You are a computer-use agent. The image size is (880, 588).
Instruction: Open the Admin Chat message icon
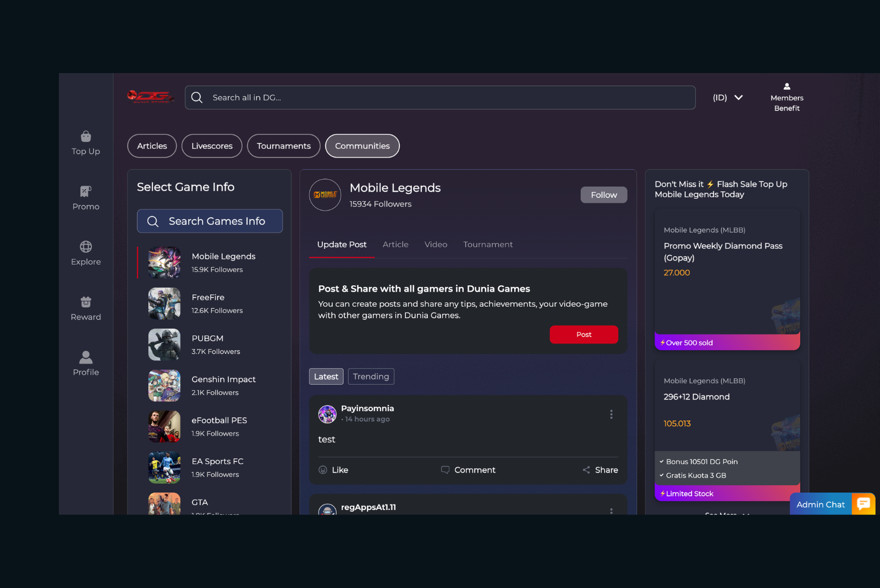pyautogui.click(x=864, y=504)
